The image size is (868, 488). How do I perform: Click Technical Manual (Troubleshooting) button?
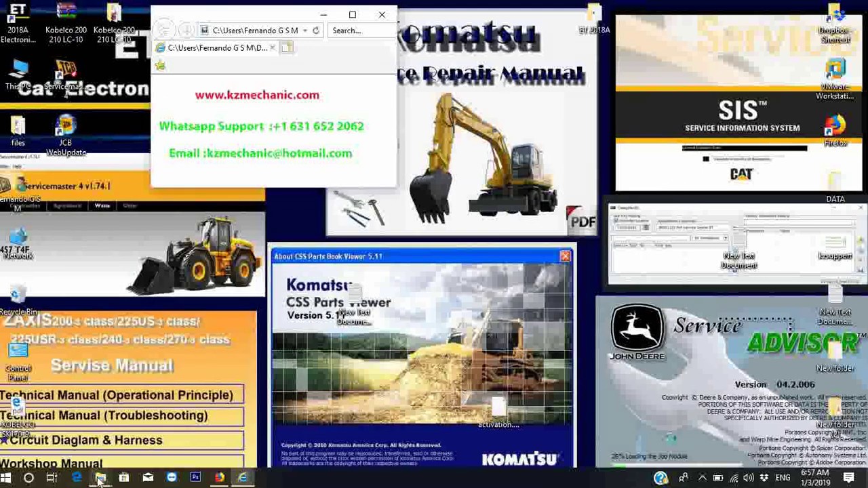tap(122, 415)
